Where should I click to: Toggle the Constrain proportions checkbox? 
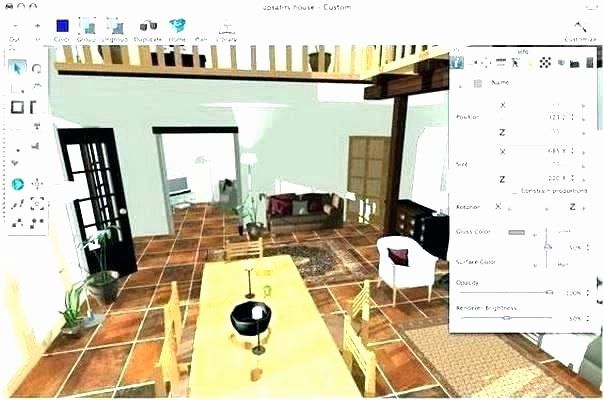(x=514, y=191)
